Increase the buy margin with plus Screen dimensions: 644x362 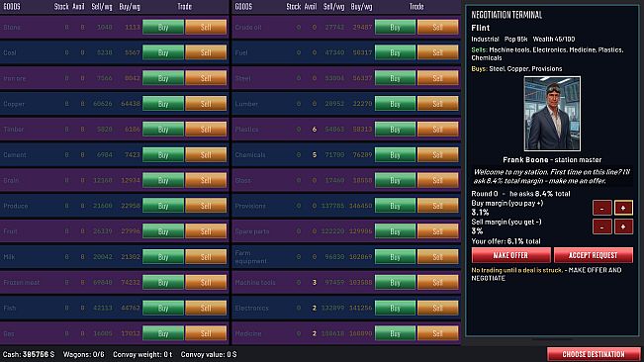(623, 208)
